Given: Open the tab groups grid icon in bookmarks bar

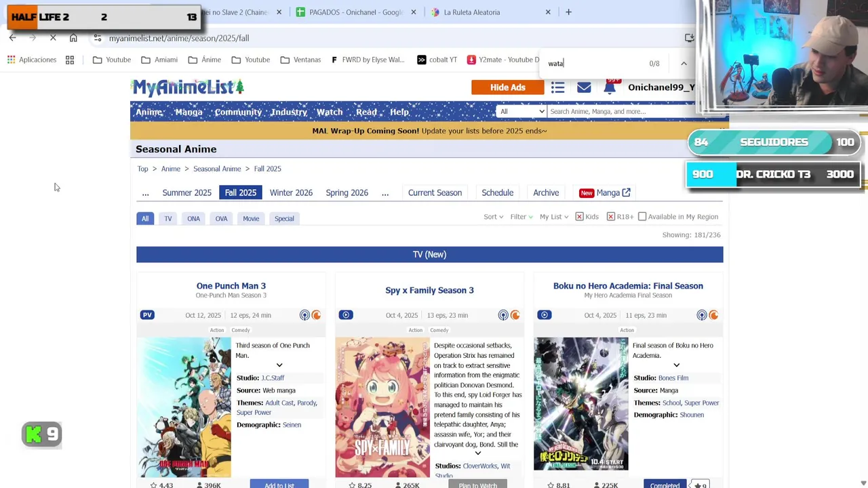Looking at the screenshot, I should pyautogui.click(x=70, y=60).
